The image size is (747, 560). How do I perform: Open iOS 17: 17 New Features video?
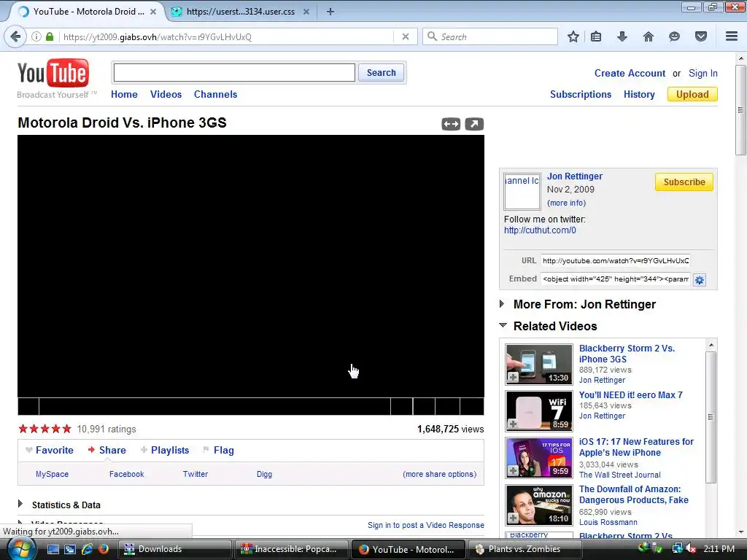coord(636,447)
